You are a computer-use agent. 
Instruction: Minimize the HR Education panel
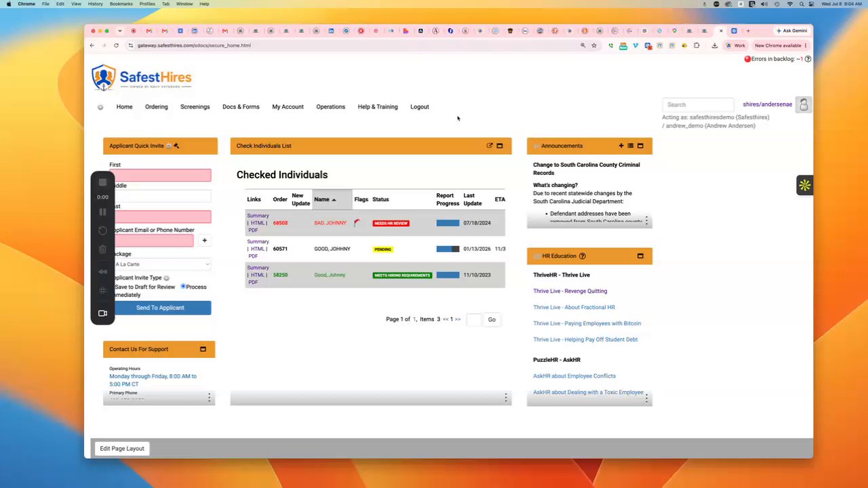[640, 256]
